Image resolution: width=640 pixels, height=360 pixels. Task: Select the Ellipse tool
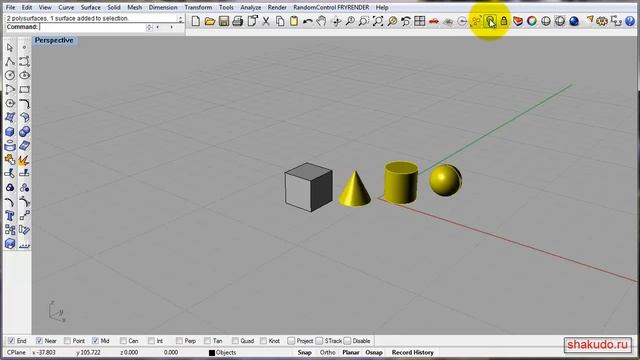(24, 76)
